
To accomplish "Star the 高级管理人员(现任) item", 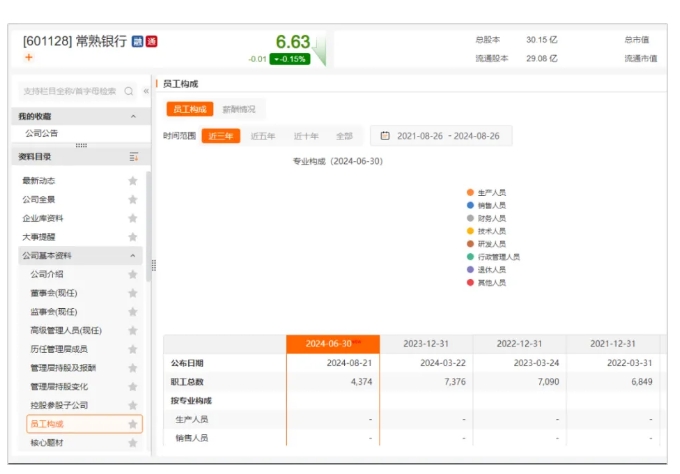I will tap(133, 330).
